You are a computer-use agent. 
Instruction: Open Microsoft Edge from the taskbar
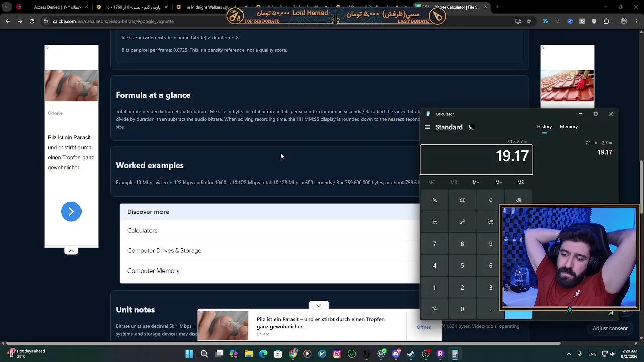[263, 354]
